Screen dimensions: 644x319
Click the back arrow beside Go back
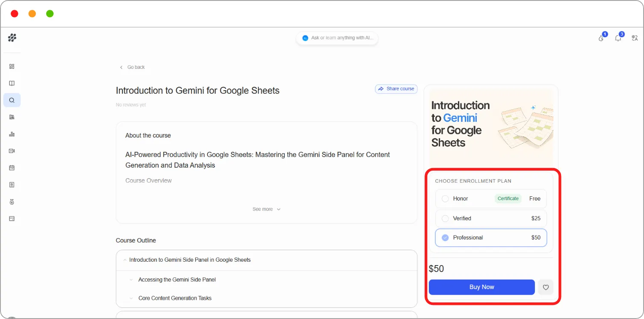(x=121, y=67)
